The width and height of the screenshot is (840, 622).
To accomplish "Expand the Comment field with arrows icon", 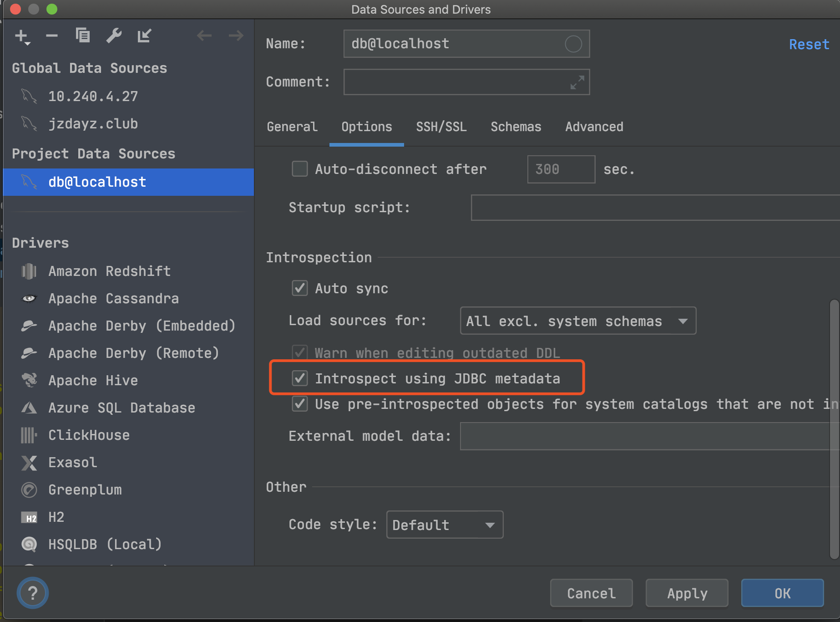I will click(577, 82).
